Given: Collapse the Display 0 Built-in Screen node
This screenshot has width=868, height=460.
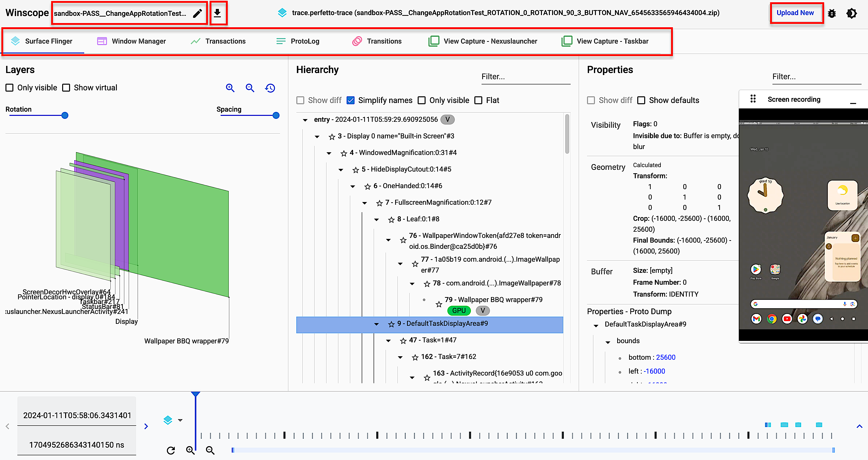Looking at the screenshot, I should pyautogui.click(x=317, y=136).
